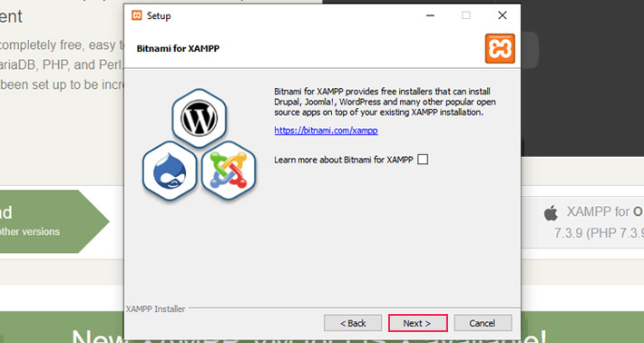
Task: Close the Setup dialog window
Action: coord(502,15)
